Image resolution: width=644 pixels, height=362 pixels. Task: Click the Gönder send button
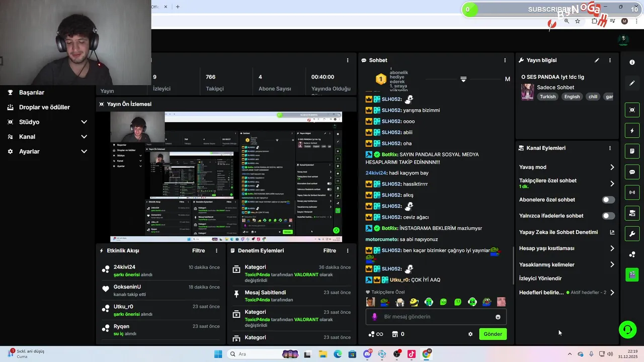[493, 334]
